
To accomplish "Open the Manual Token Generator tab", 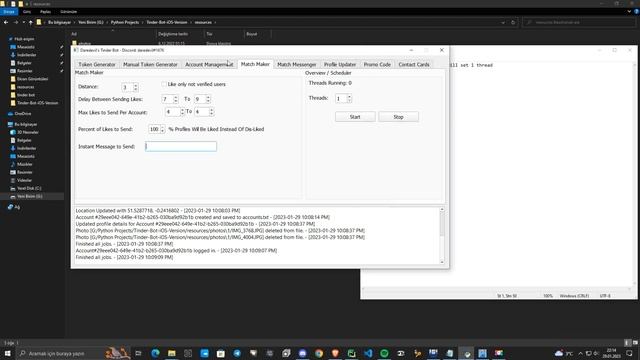I will pyautogui.click(x=150, y=64).
